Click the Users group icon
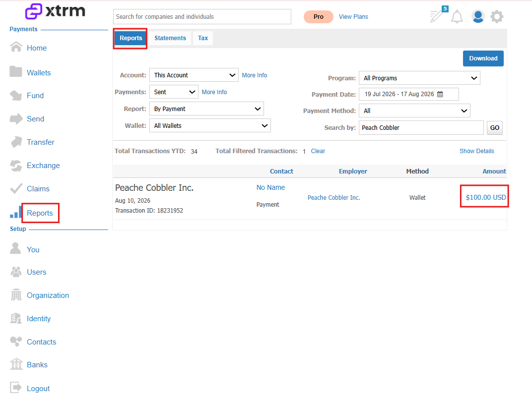The height and width of the screenshot is (402, 532). (x=16, y=272)
